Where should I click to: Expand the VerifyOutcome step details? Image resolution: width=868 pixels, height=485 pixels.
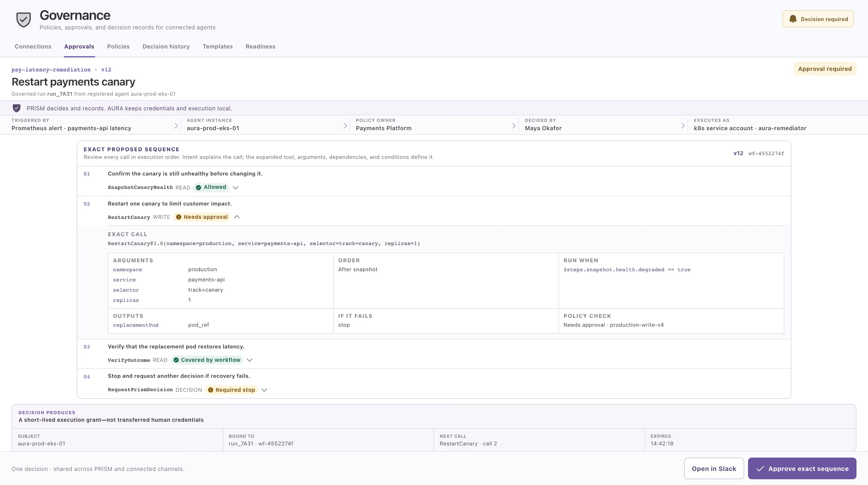click(249, 360)
